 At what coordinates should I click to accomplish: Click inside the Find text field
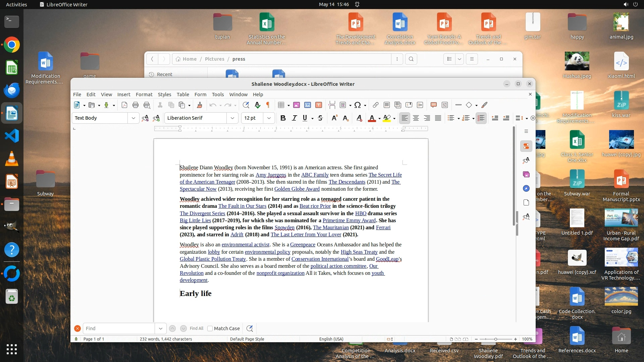[119, 328]
